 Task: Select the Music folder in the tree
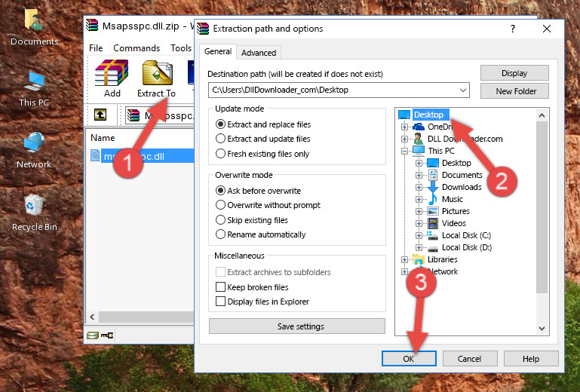click(452, 199)
